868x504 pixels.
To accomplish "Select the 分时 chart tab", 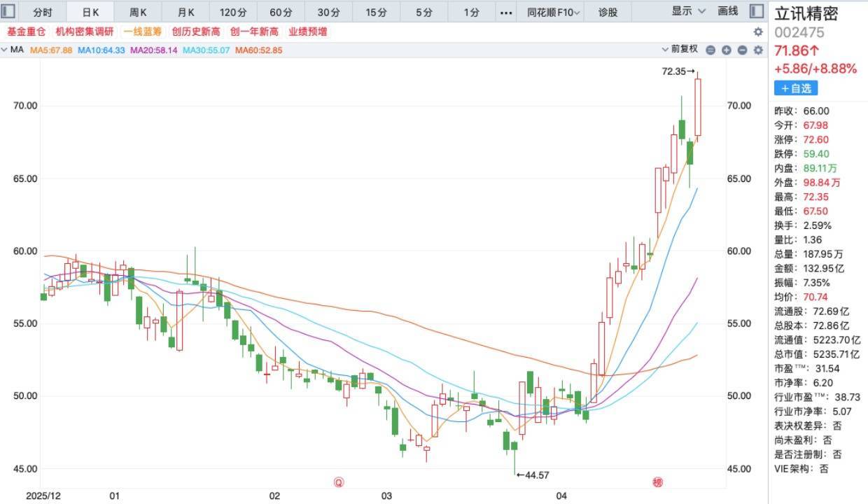I will [x=43, y=12].
